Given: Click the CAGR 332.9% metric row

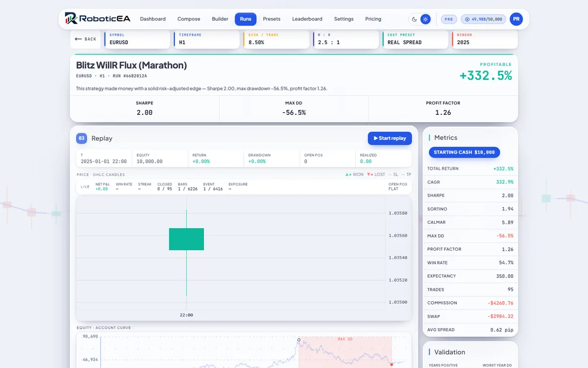Looking at the screenshot, I should [470, 182].
